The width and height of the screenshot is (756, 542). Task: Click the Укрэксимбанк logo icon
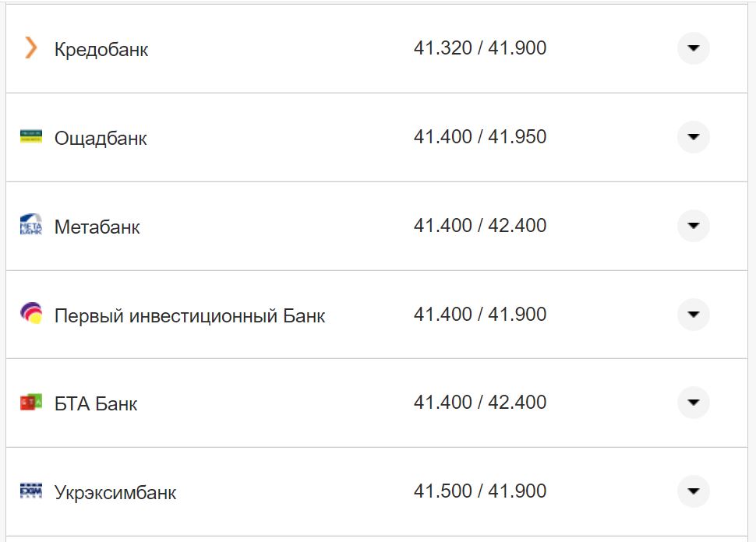click(x=30, y=491)
